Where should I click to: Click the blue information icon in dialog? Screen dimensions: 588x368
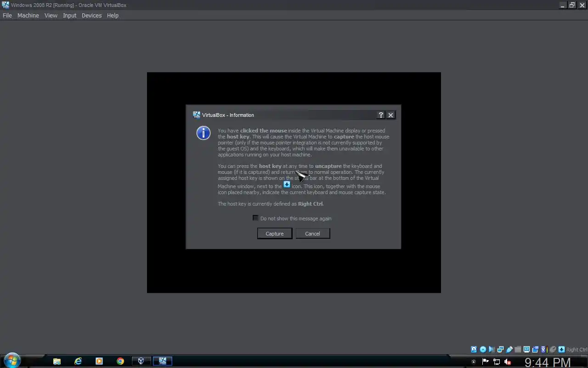(x=203, y=133)
